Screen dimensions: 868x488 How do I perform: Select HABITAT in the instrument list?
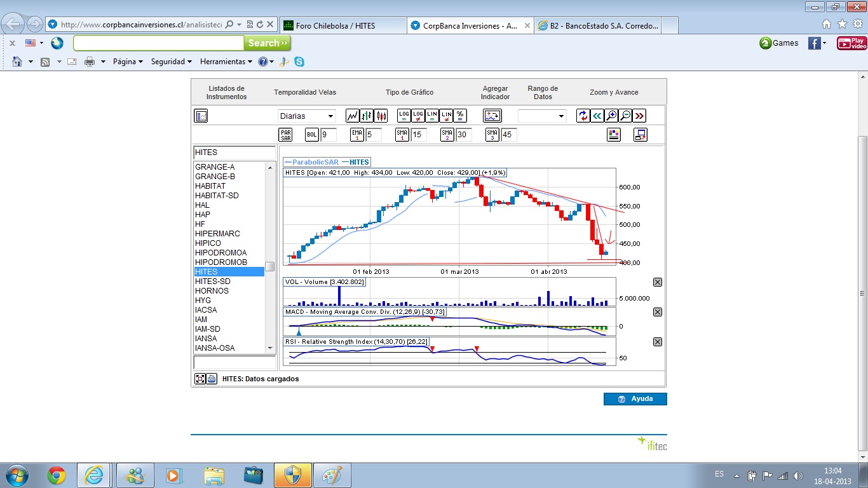(210, 186)
